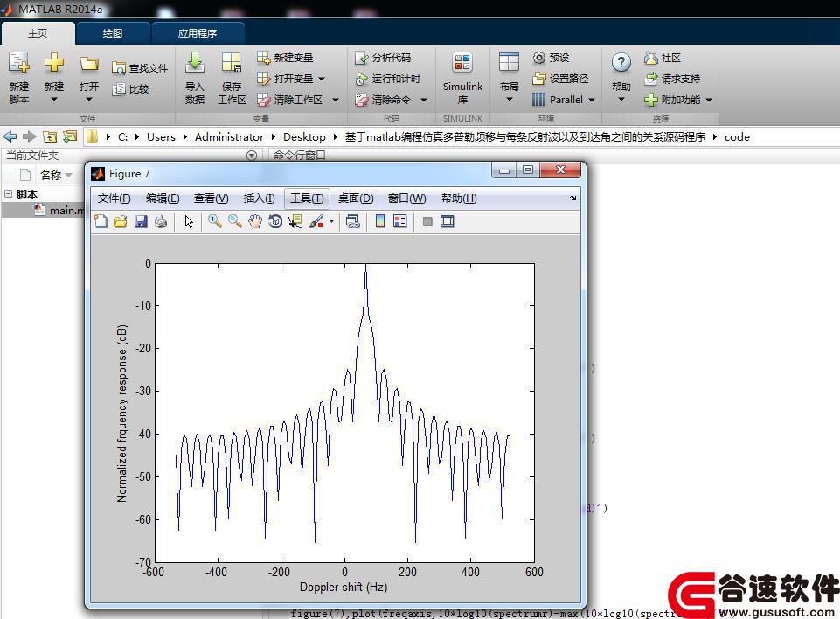Click Run and Time (运行和计时)
This screenshot has height=619, width=840.
click(x=388, y=79)
